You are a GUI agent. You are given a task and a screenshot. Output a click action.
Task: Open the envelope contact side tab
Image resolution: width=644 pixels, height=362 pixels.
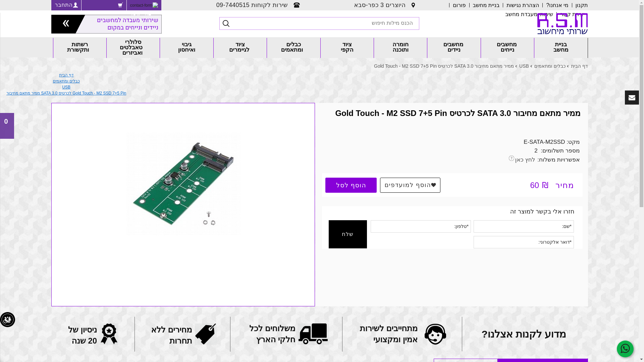pos(632,98)
